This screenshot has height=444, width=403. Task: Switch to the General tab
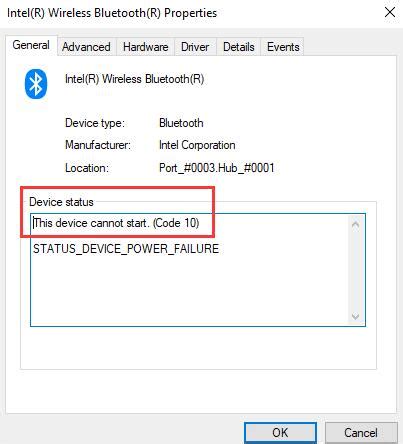point(31,45)
